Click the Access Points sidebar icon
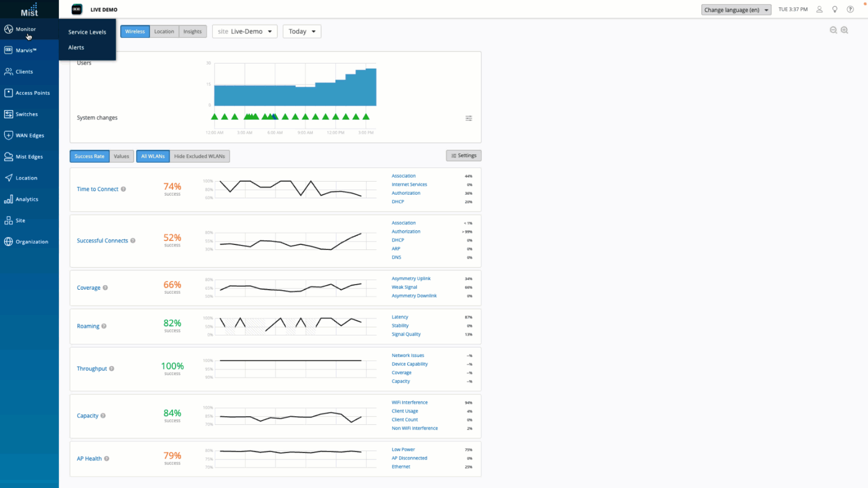 click(8, 93)
